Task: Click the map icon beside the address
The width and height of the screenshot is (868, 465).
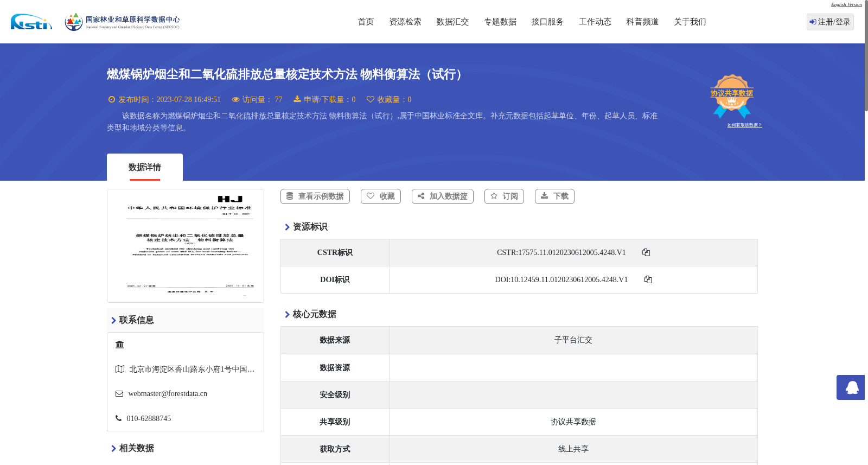Action: [x=120, y=369]
